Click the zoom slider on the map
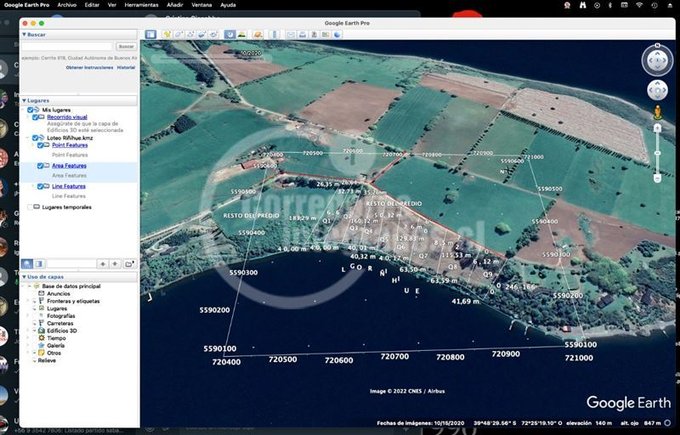This screenshot has width=680, height=435. click(657, 153)
